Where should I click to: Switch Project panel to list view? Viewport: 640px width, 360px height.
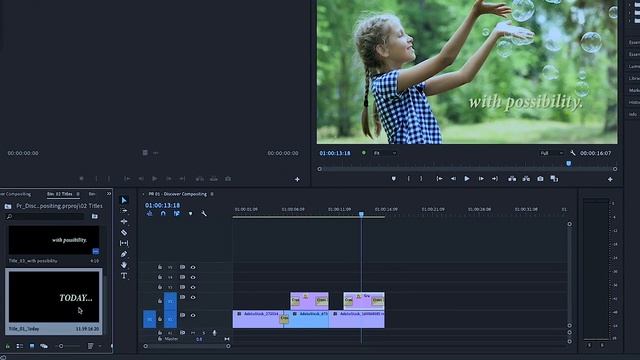19,346
